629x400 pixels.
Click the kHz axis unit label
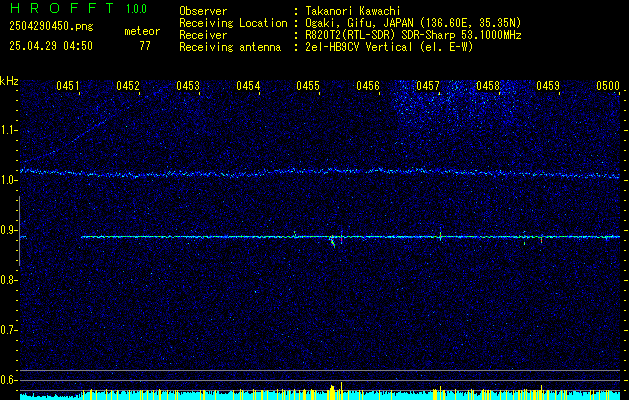pos(9,81)
